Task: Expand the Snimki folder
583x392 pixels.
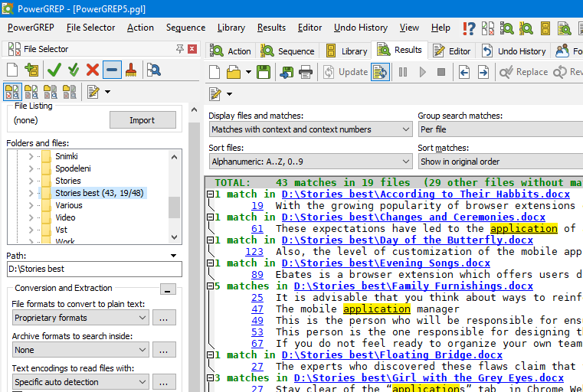Action: click(x=31, y=156)
